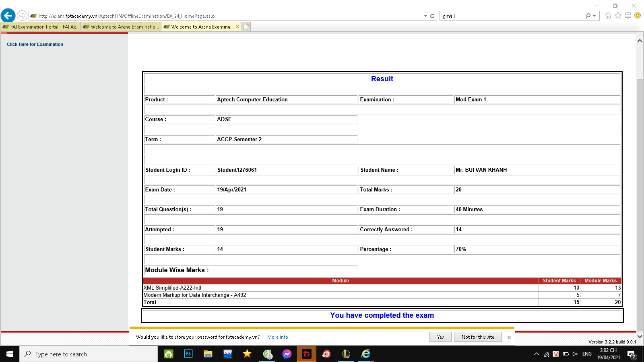
Task: Click the page scrollbar up arrow
Action: tap(640, 41)
